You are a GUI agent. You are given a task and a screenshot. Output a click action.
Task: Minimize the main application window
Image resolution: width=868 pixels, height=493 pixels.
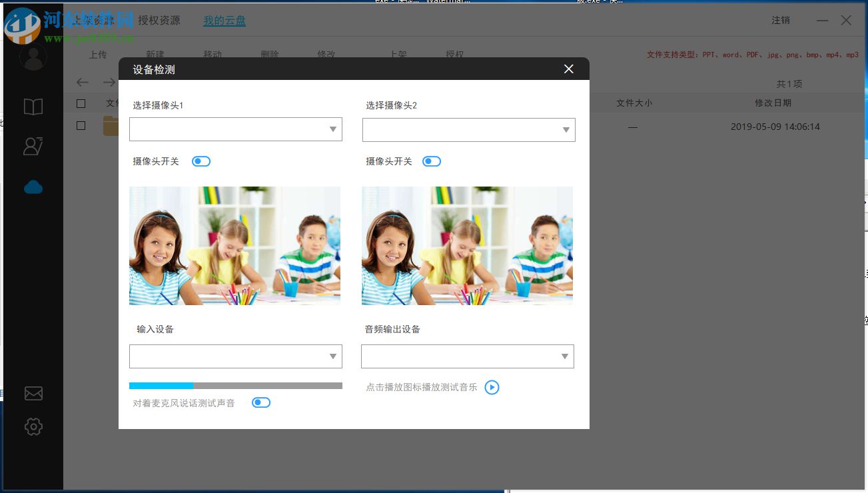point(822,20)
